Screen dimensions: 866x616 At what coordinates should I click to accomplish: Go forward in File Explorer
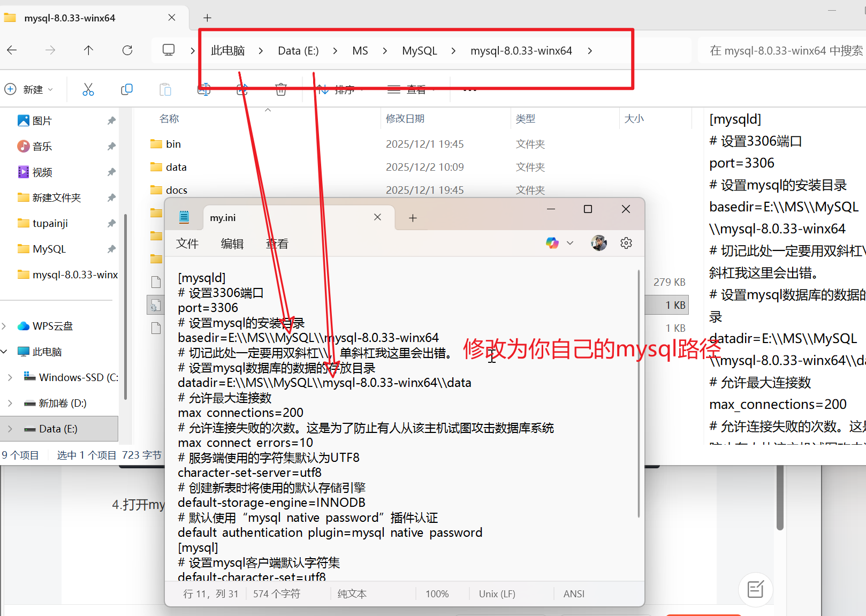[x=50, y=50]
